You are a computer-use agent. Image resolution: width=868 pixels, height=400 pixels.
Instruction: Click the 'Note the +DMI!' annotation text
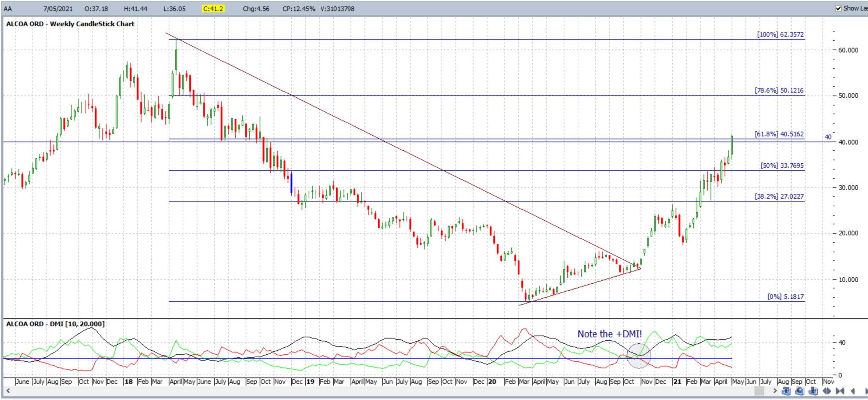(610, 334)
